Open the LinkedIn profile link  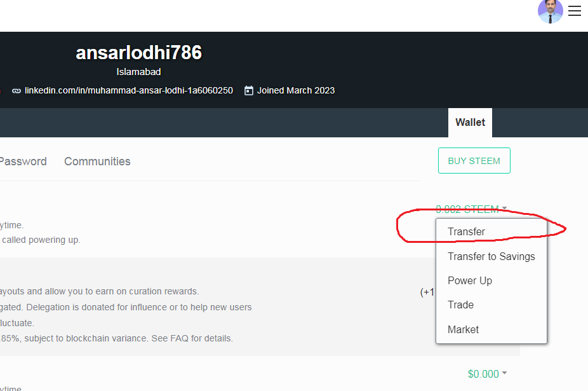129,90
